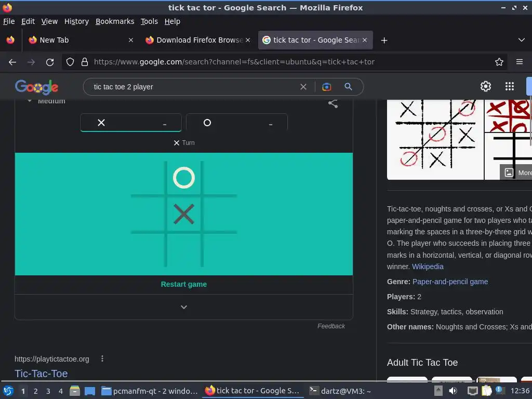Screen dimensions: 532x399
Task: Click Restart game
Action: pyautogui.click(x=183, y=284)
